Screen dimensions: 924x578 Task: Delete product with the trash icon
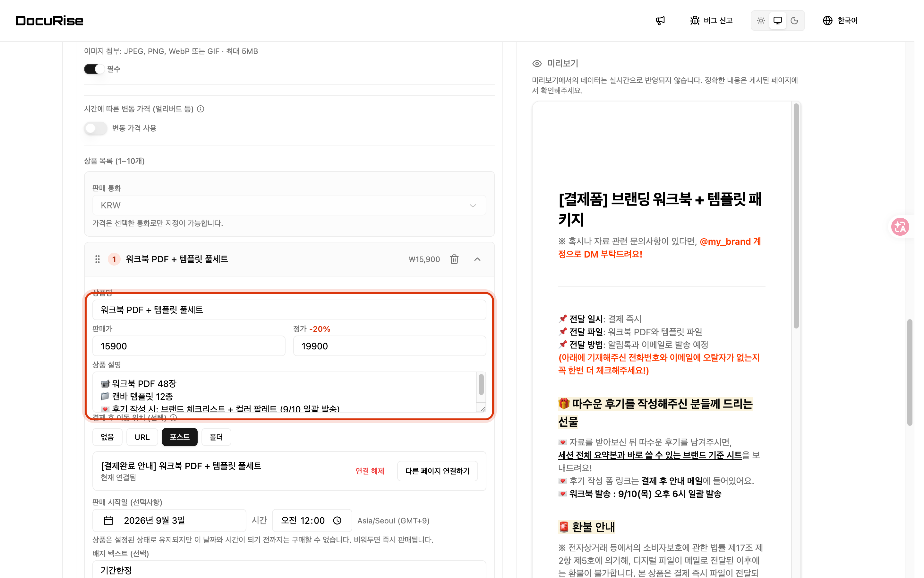pos(454,259)
